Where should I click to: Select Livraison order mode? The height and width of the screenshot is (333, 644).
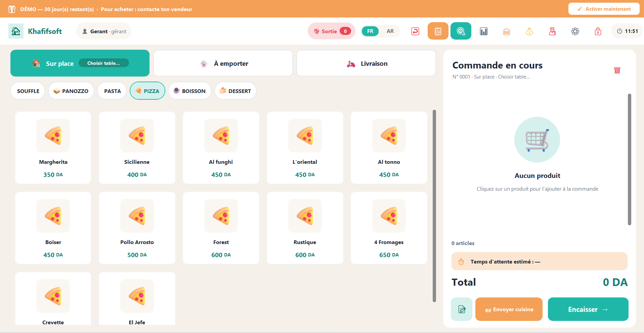366,63
